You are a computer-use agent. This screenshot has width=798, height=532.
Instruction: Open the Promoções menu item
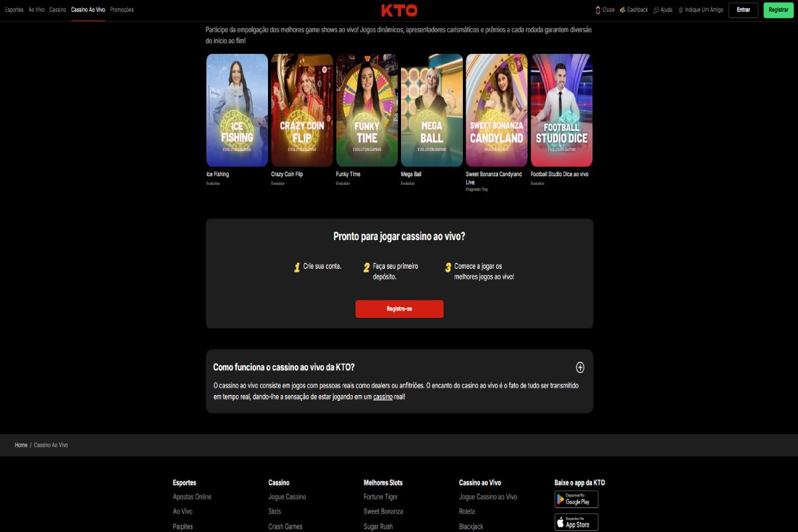click(122, 10)
